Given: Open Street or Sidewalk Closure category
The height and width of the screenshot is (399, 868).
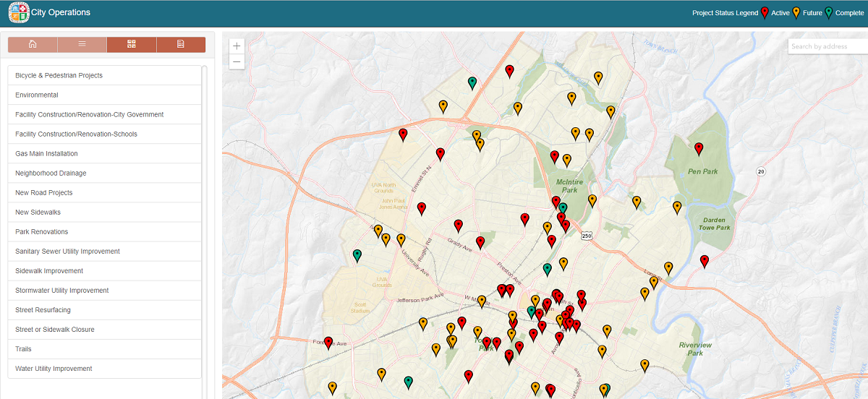Looking at the screenshot, I should click(x=104, y=329).
